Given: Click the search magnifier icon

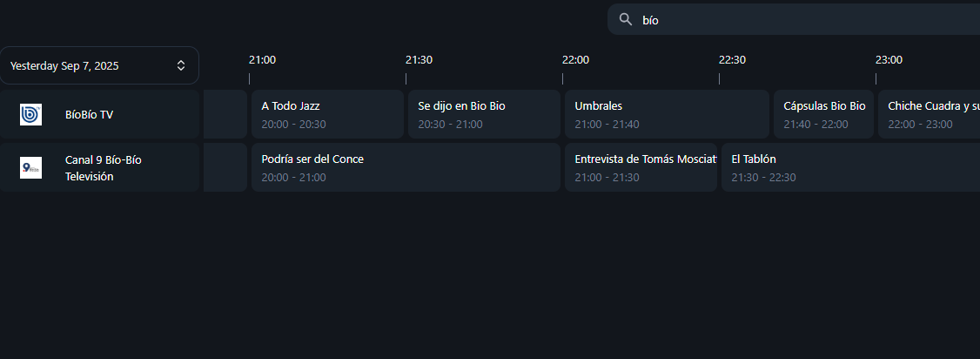Looking at the screenshot, I should [625, 20].
